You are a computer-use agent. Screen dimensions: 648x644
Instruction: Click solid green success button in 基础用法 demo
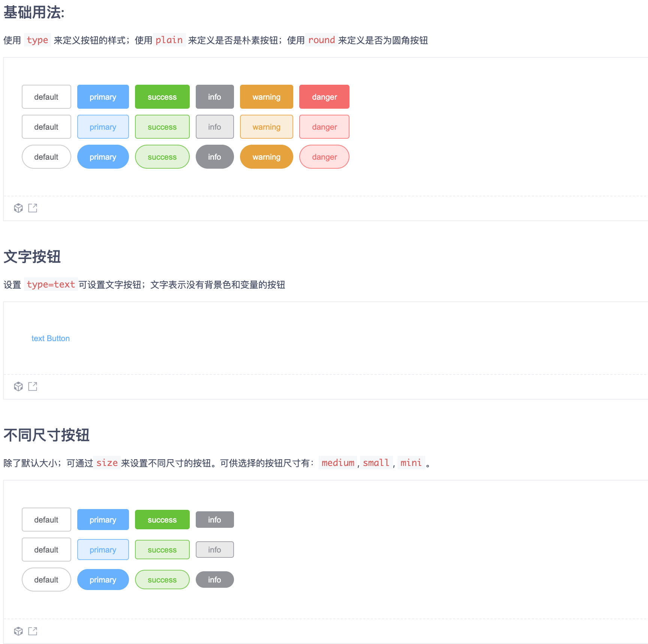click(x=162, y=97)
